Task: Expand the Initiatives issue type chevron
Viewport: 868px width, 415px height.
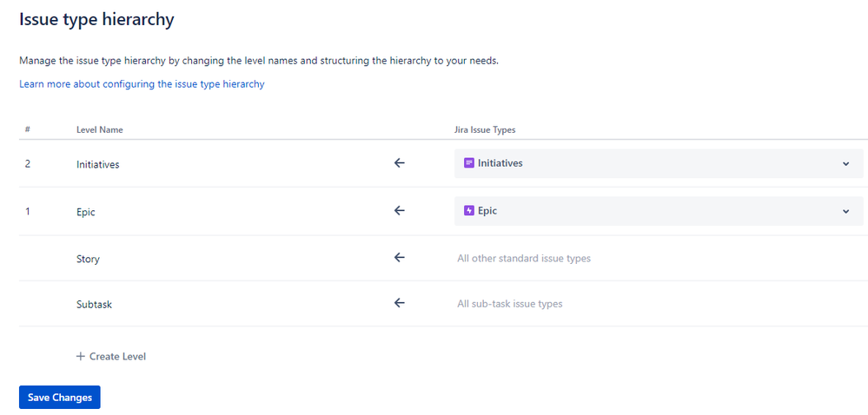Action: tap(845, 164)
